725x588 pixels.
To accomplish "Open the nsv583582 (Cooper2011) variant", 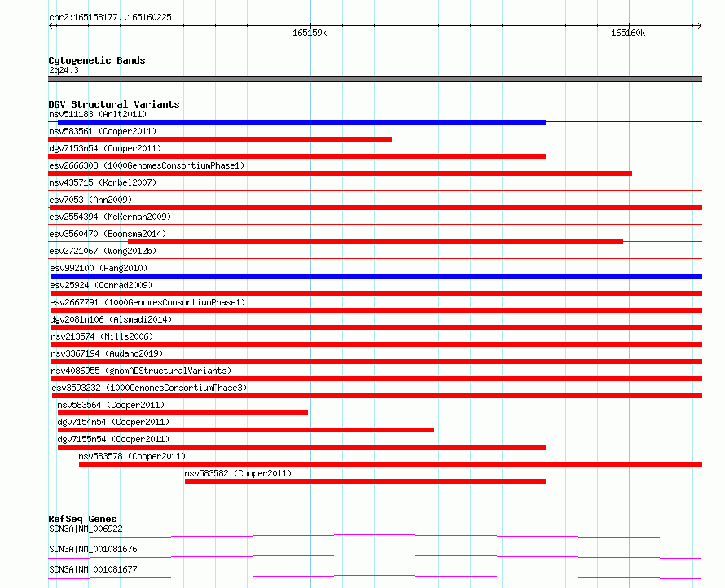I will click(365, 481).
